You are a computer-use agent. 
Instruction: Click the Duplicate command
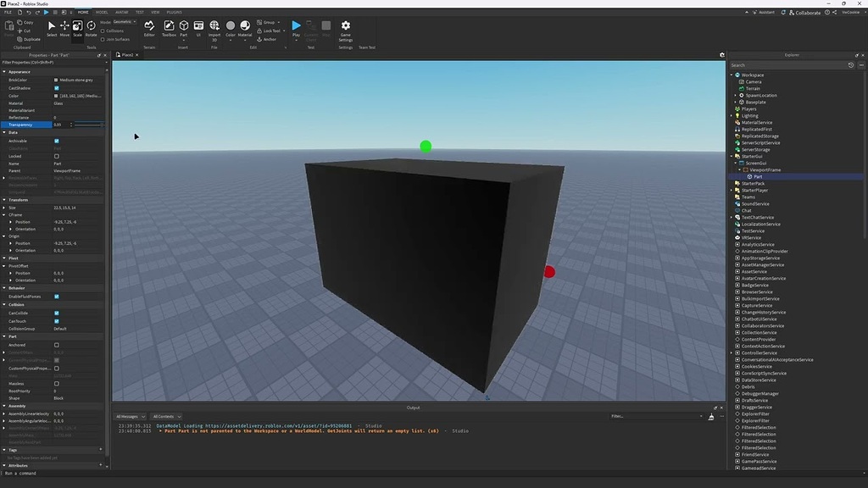click(29, 39)
